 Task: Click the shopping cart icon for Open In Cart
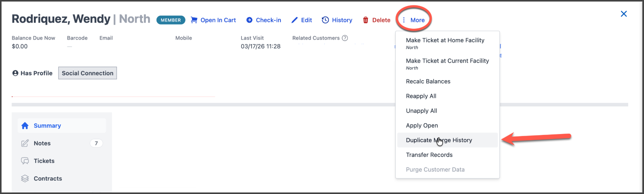[x=194, y=20]
